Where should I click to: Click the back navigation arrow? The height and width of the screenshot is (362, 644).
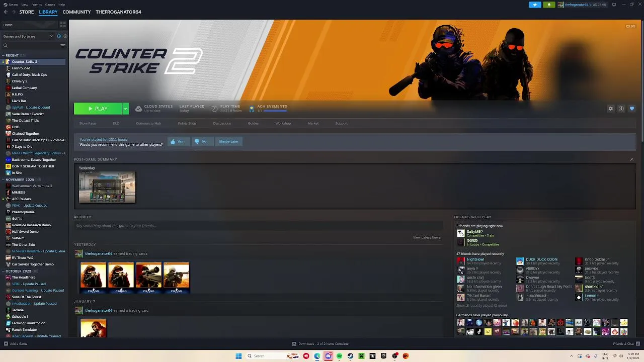(6, 12)
